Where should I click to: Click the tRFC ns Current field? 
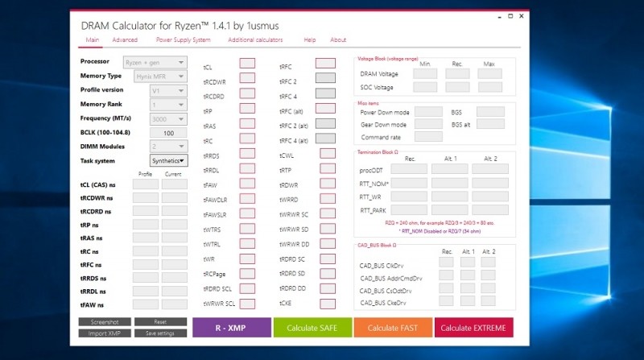pos(174,264)
